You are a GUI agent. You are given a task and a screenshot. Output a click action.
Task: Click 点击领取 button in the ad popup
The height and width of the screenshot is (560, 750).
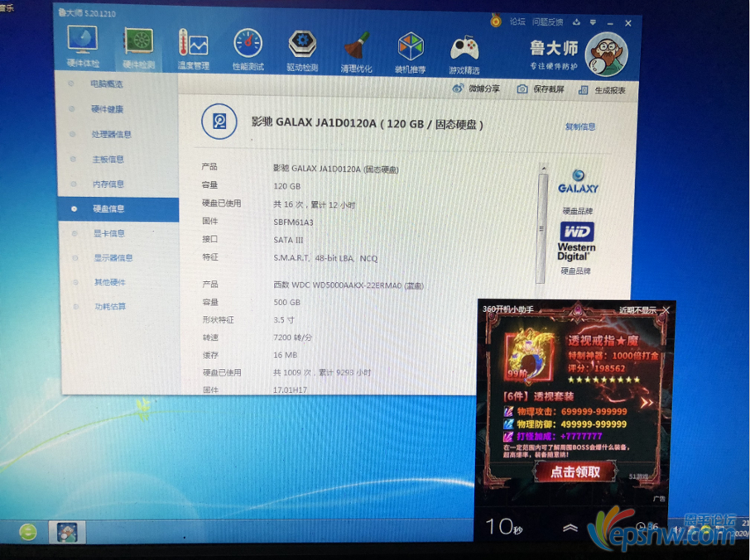[575, 472]
